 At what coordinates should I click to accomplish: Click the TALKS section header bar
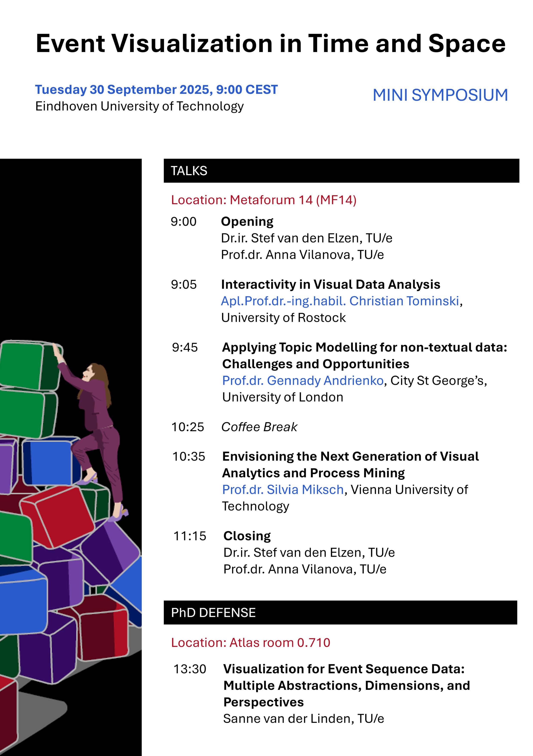point(341,171)
